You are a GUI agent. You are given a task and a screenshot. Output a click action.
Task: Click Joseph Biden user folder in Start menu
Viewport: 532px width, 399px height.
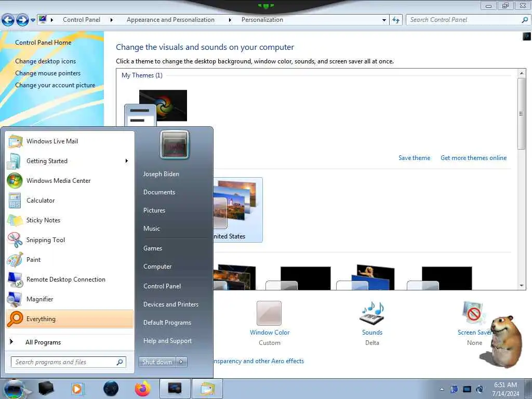(161, 174)
